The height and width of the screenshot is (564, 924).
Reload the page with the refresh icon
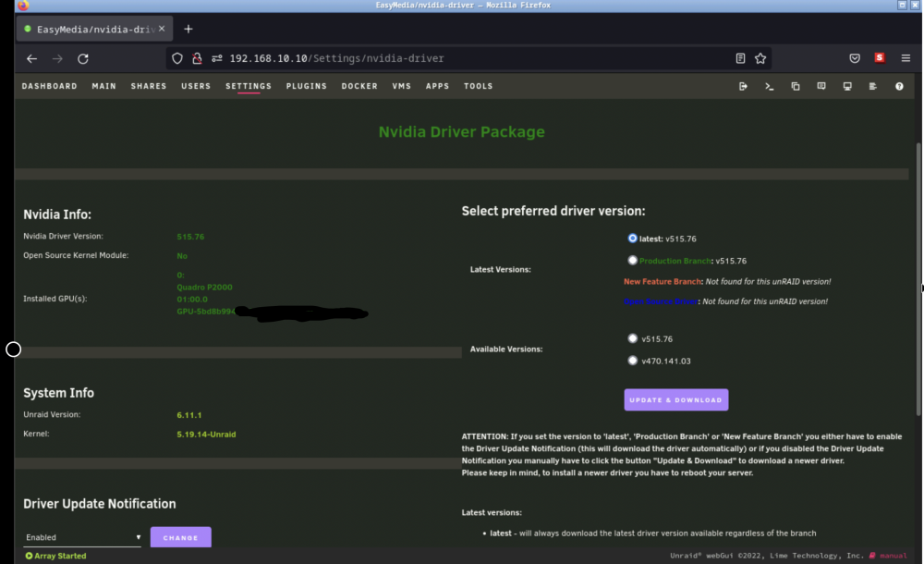83,58
